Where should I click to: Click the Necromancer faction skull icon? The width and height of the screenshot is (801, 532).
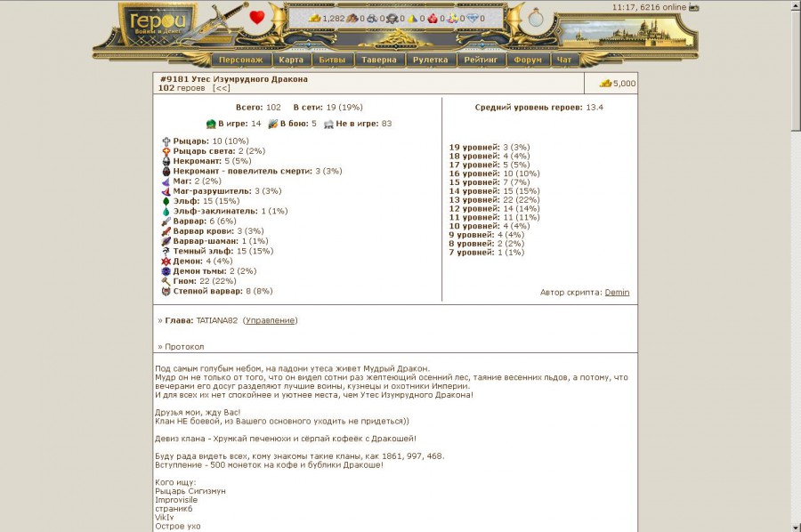pyautogui.click(x=166, y=161)
